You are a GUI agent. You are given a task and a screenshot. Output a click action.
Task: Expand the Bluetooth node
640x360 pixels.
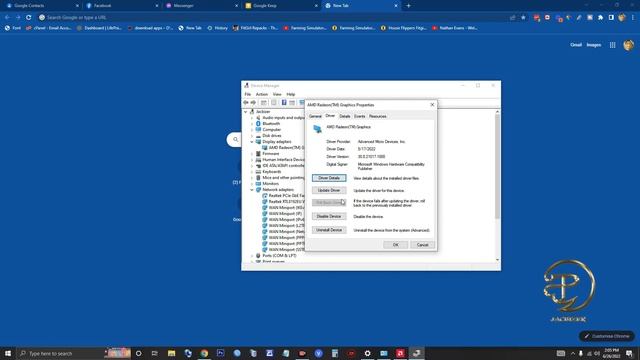tap(252, 124)
